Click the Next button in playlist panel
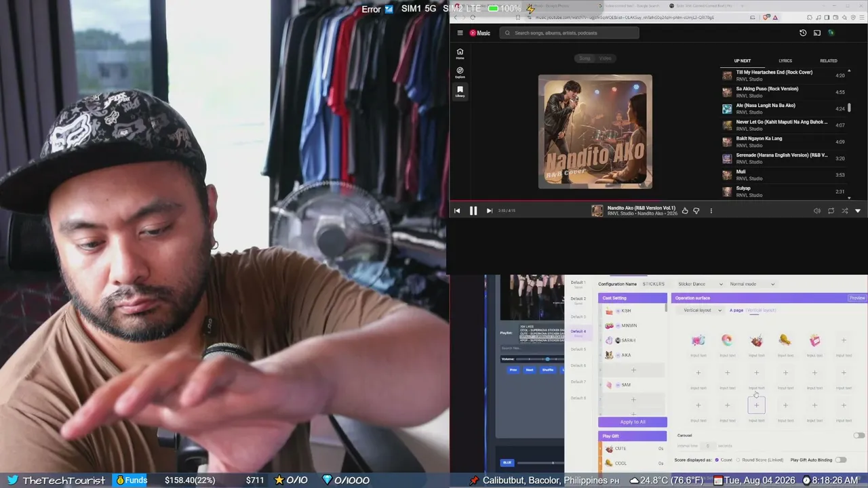Image resolution: width=868 pixels, height=488 pixels. point(530,370)
